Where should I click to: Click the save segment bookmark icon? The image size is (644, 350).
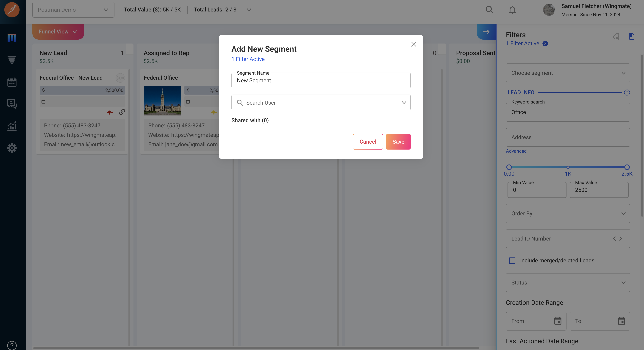[631, 36]
